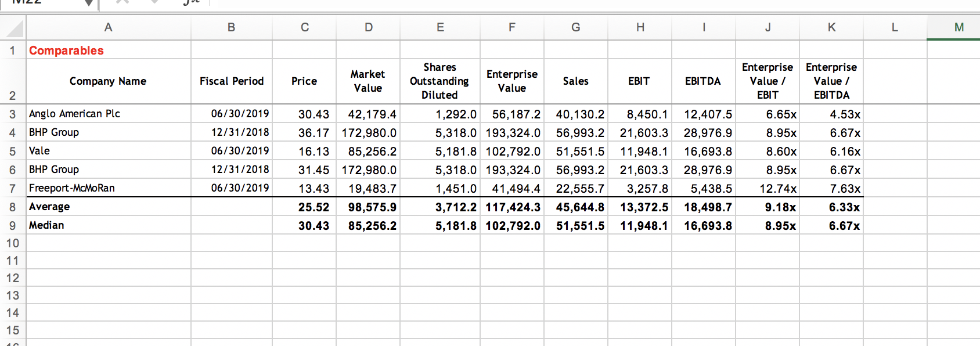Select row 10 header
The image size is (980, 346).
13,243
